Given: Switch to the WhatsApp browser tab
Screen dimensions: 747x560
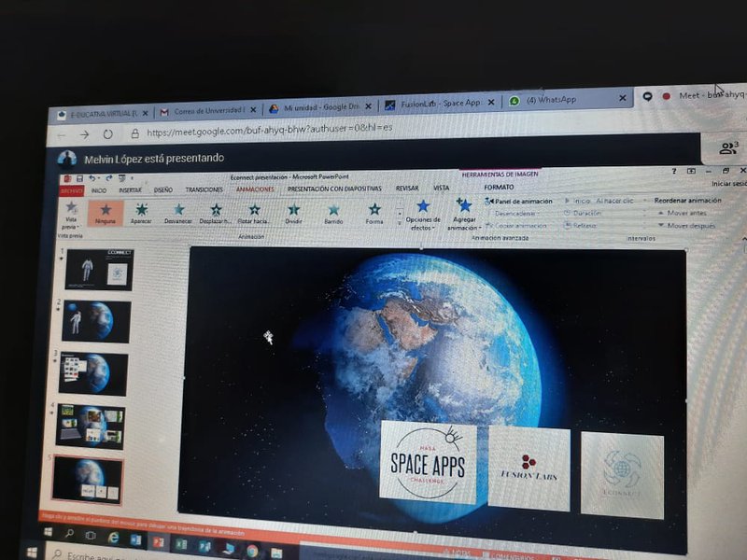Looking at the screenshot, I should click(551, 100).
